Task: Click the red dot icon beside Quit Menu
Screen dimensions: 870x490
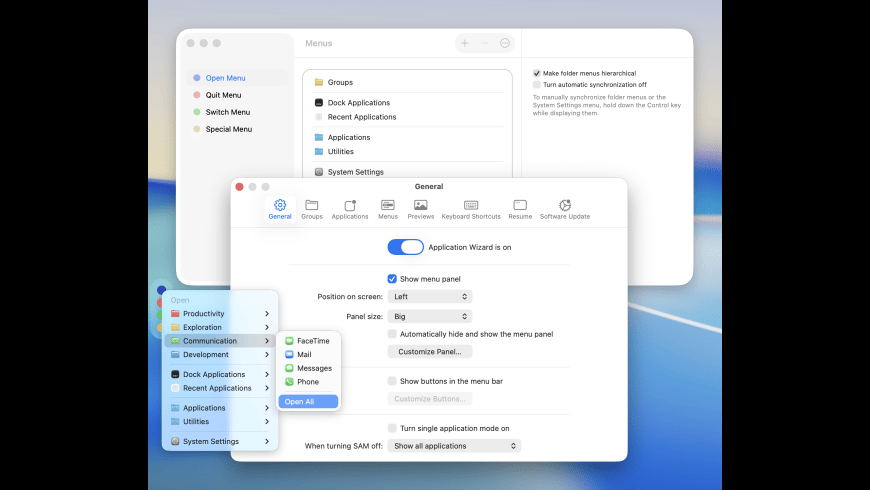Action: point(196,95)
